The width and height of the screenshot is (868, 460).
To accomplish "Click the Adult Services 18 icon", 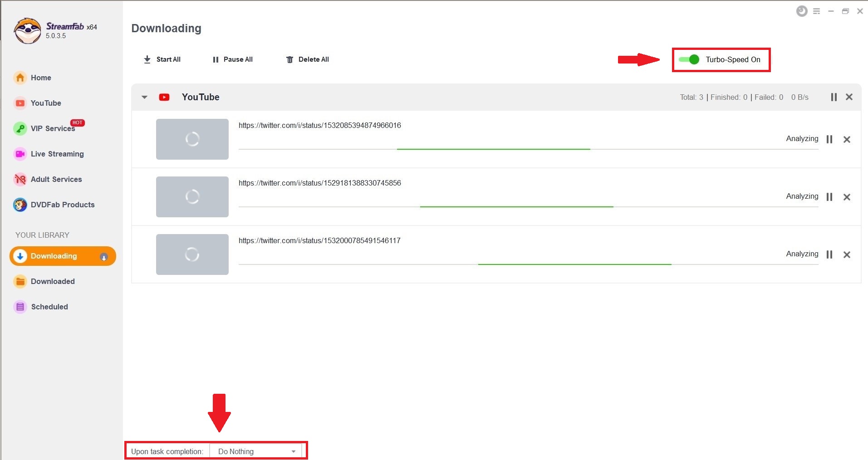I will (20, 179).
